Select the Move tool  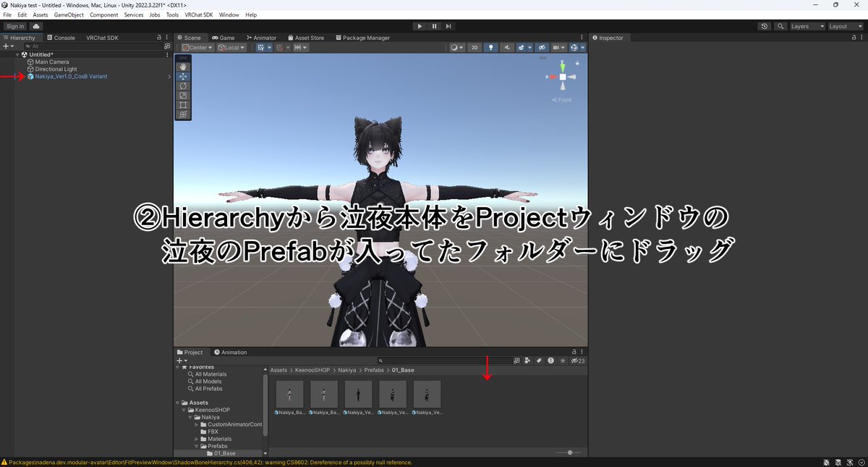pyautogui.click(x=183, y=76)
